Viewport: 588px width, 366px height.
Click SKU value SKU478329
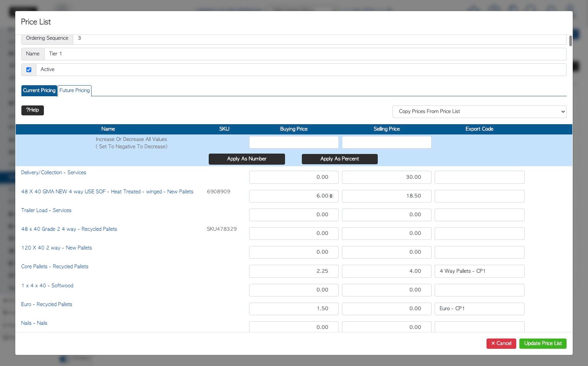(222, 229)
